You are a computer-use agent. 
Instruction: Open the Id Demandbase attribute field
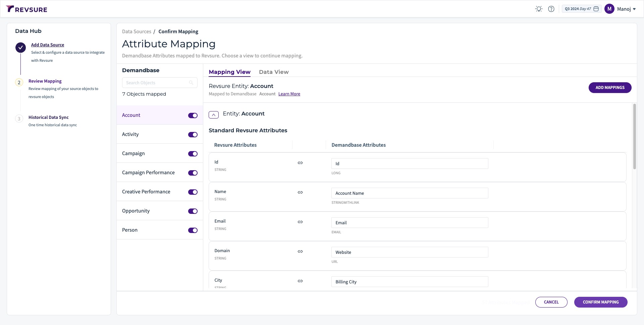tap(410, 164)
